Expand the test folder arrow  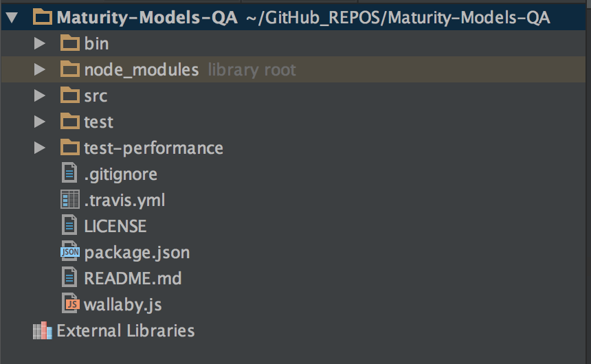[40, 122]
